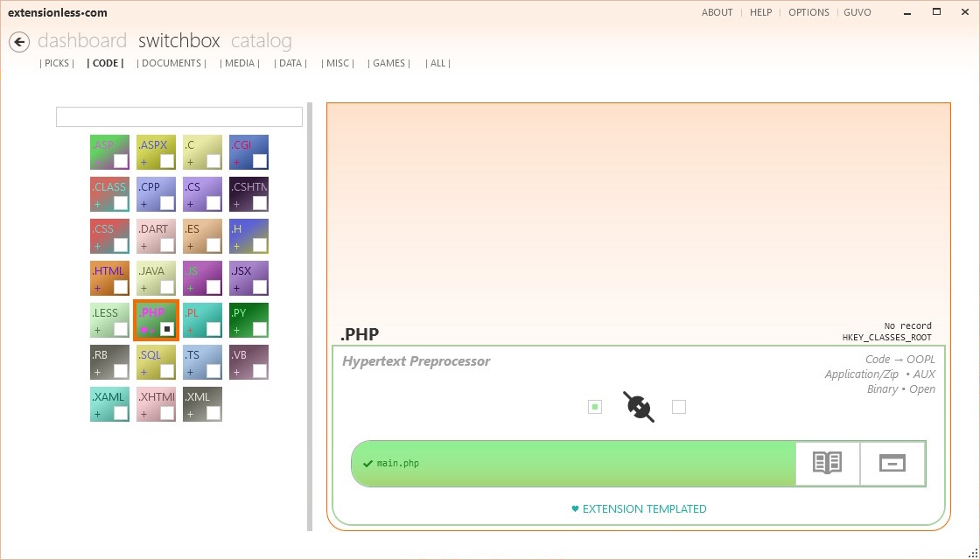Viewport: 980px width, 560px height.
Task: Open the catalog section
Action: point(260,40)
